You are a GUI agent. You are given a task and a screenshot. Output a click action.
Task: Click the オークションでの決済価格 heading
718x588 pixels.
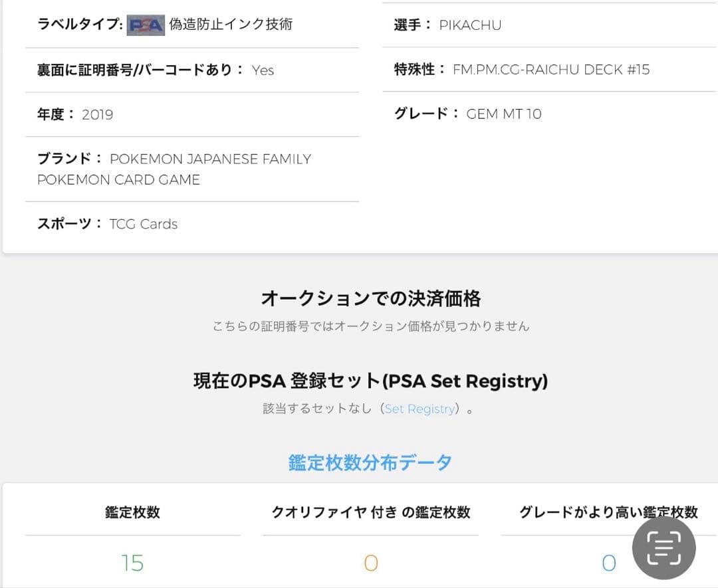pyautogui.click(x=370, y=299)
